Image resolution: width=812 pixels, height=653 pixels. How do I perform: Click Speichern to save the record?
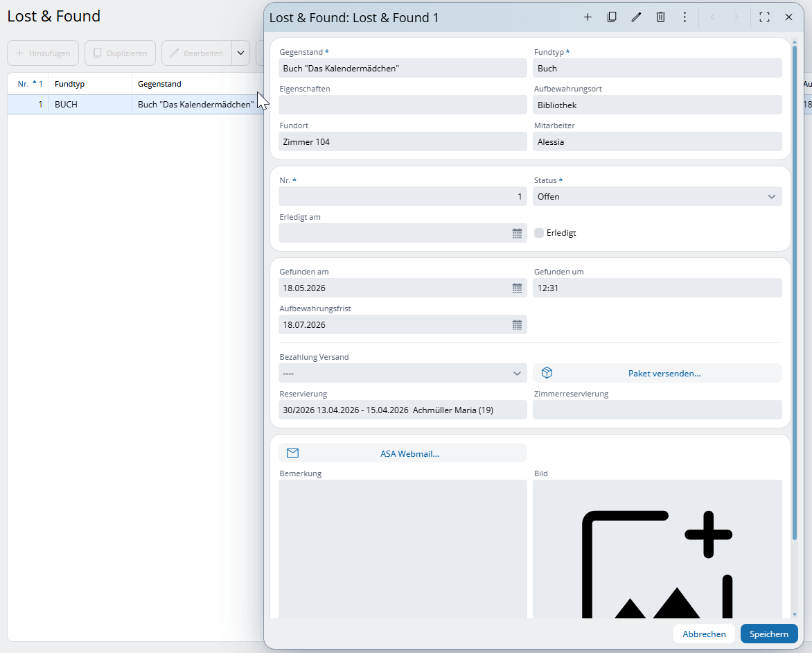pyautogui.click(x=768, y=634)
